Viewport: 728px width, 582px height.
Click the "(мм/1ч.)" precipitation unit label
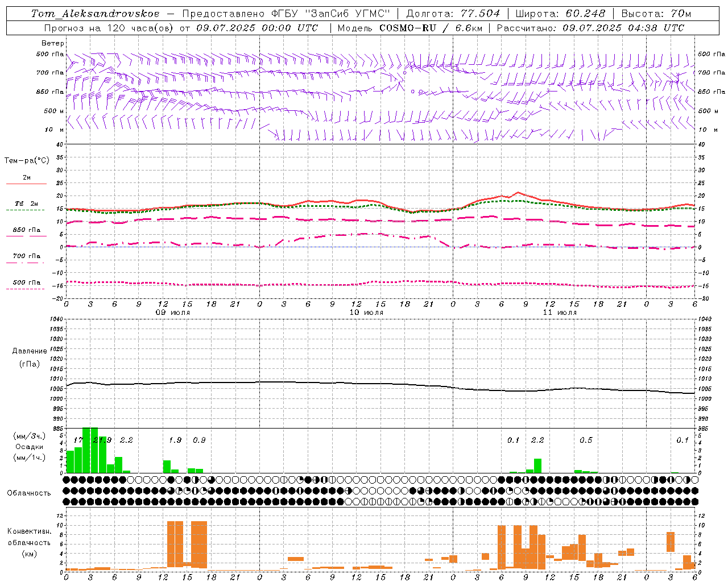(29, 458)
